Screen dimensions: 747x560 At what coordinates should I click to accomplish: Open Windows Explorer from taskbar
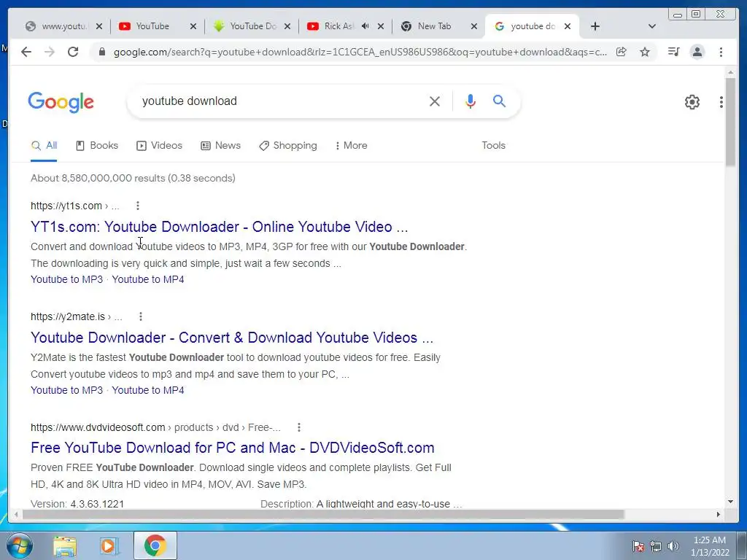[x=65, y=545]
